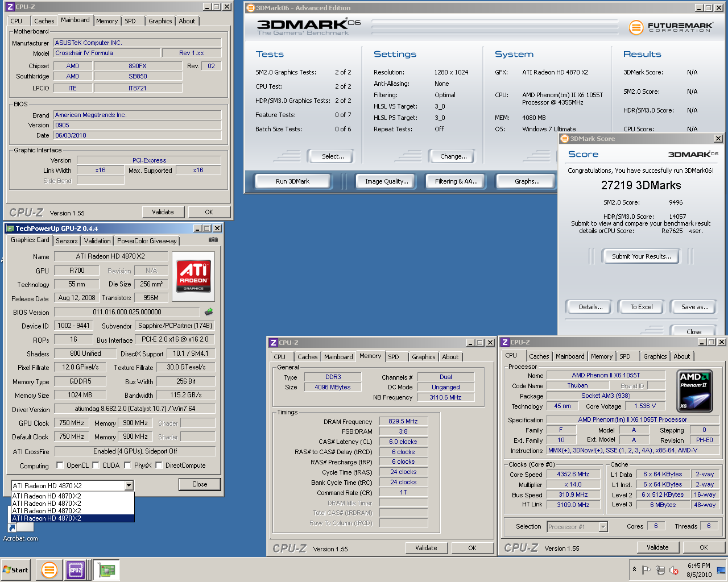Click the motherboard model Crosshair IV Formula
Screen dimensions: 728x582
[107, 53]
